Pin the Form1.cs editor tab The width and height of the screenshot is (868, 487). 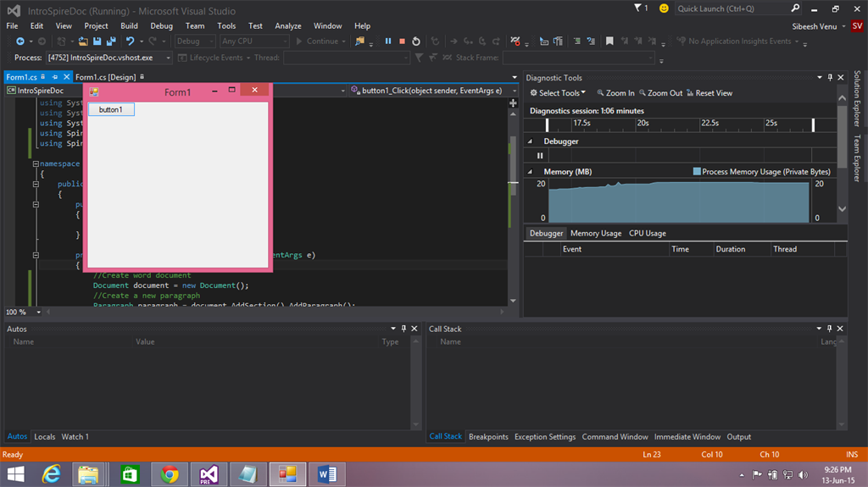pos(55,77)
